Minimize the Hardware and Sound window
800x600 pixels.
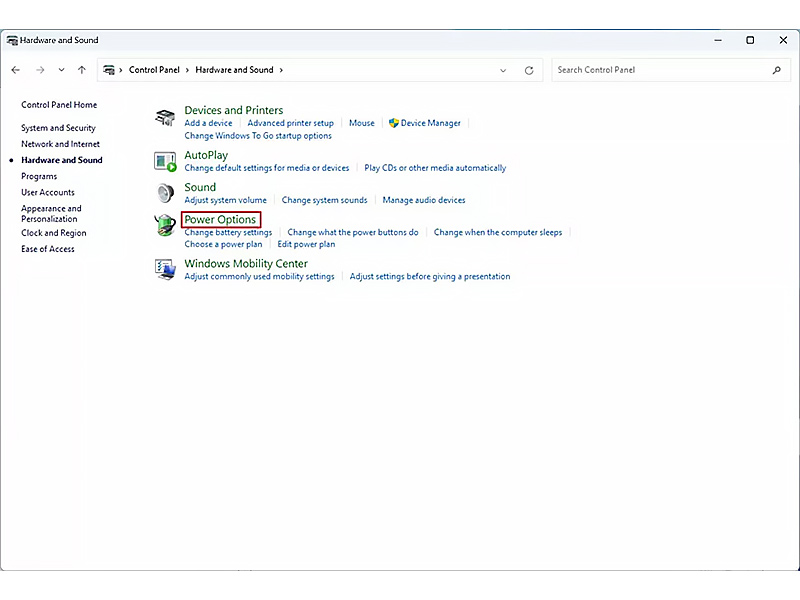(718, 40)
